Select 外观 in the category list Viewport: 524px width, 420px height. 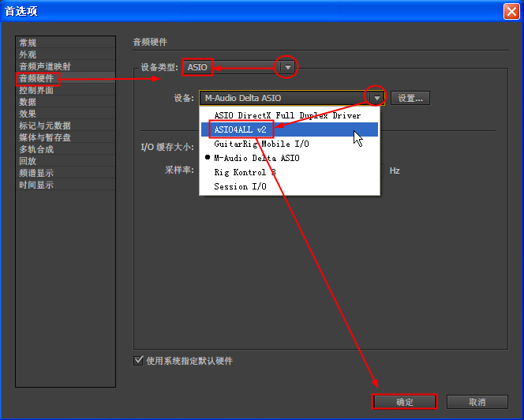(65, 54)
